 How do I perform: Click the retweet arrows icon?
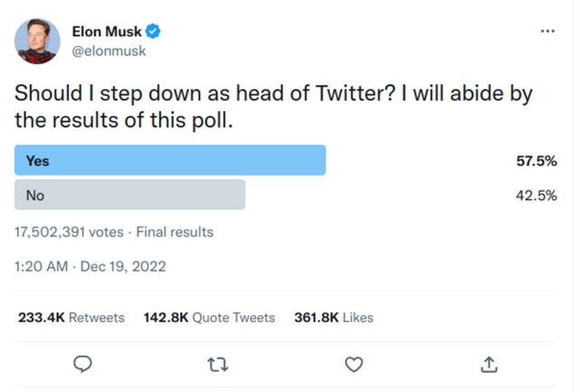point(217,363)
